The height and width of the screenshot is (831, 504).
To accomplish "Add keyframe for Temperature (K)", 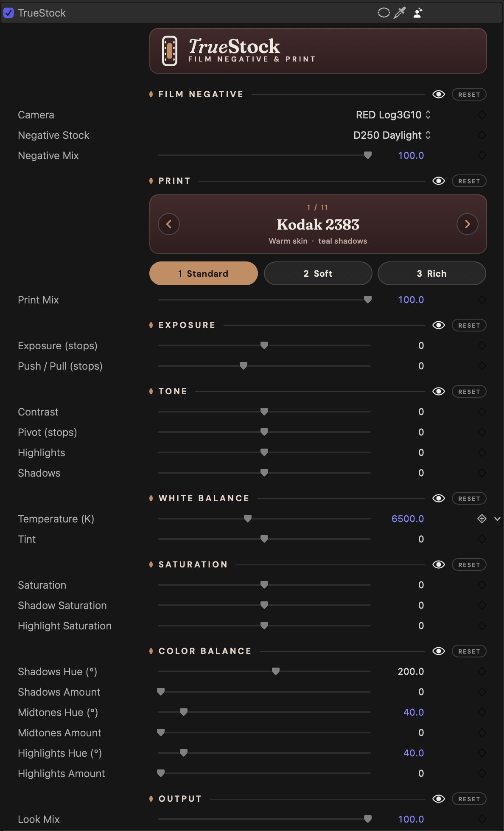I will (482, 519).
